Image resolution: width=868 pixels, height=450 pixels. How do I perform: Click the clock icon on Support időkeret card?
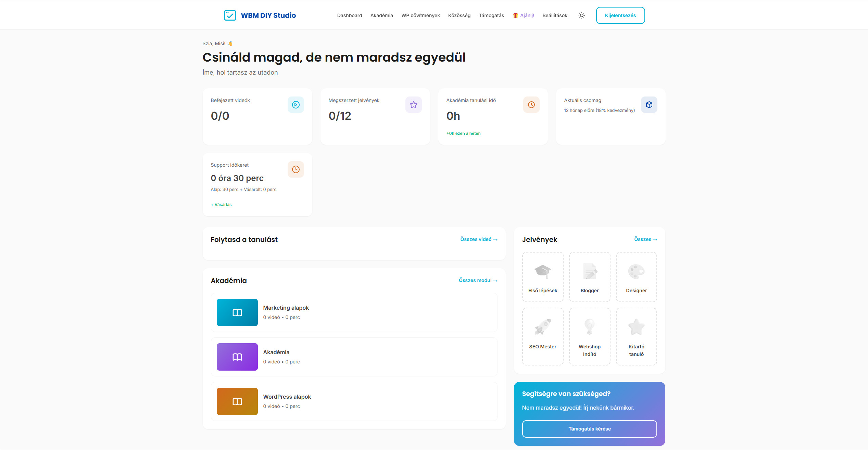tap(295, 169)
